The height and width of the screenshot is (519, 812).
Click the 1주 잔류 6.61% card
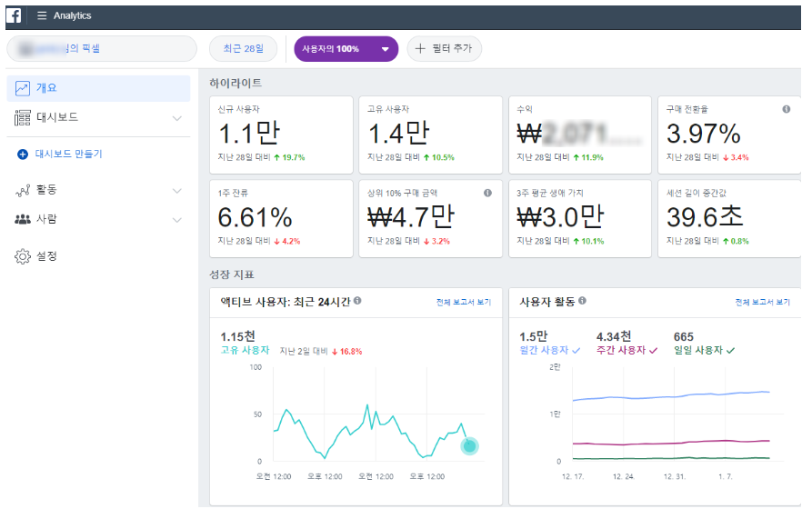tap(281, 219)
